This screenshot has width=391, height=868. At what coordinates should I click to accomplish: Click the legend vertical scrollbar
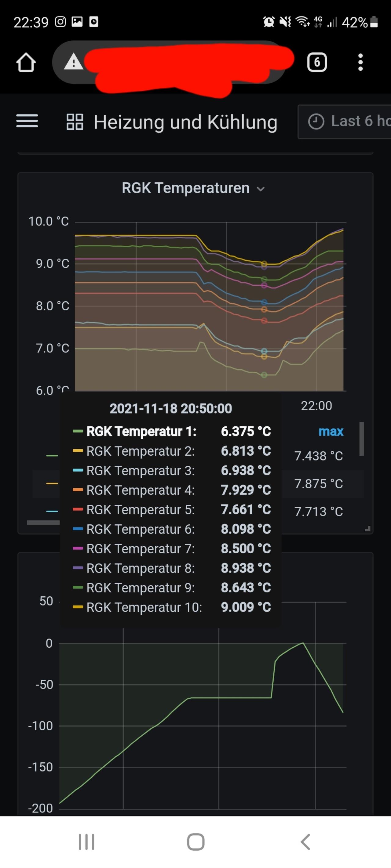(361, 439)
